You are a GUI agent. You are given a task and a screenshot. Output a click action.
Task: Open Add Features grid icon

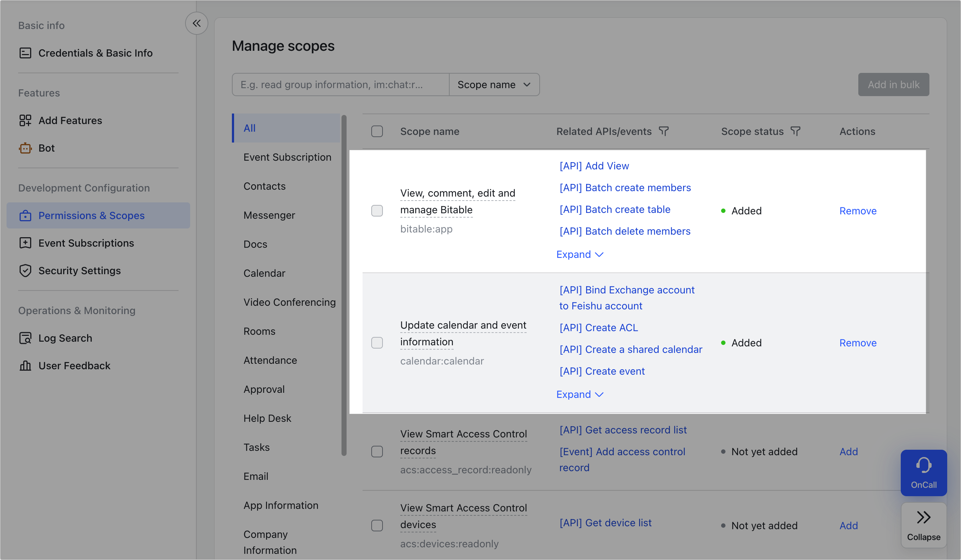point(25,120)
